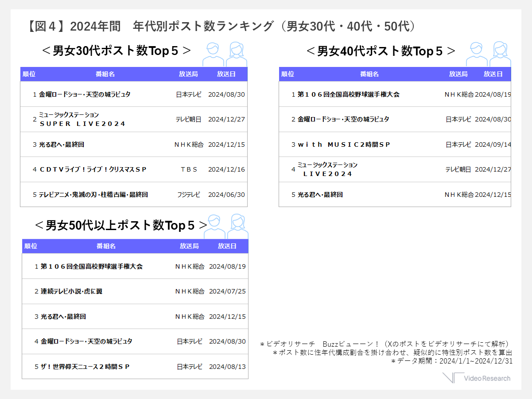This screenshot has height=399, width=532.
Task: Select 放送局 header in 男女50代以上 table
Action: tap(189, 246)
